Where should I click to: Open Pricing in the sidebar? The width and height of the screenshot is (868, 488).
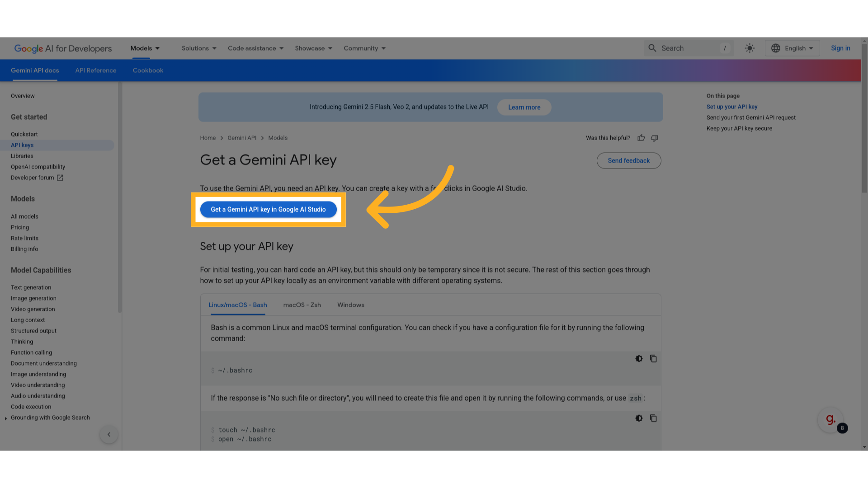pos(20,227)
